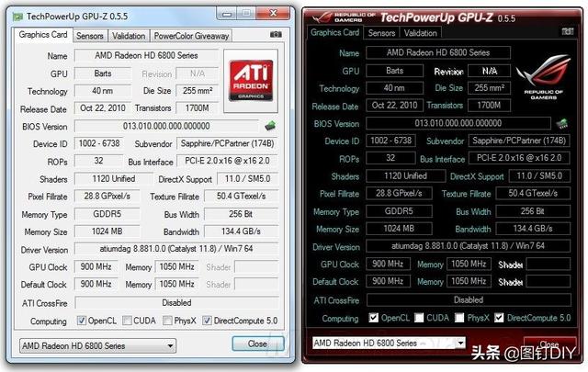This screenshot has height=372, width=588.
Task: Click '1002 - 6738' Device ID in left window
Action: [99, 143]
